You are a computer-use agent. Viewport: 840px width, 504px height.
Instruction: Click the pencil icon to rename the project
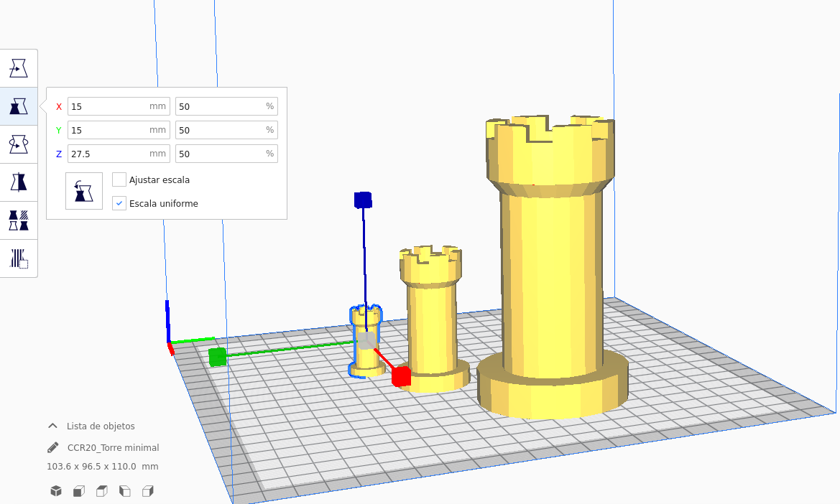coord(53,447)
